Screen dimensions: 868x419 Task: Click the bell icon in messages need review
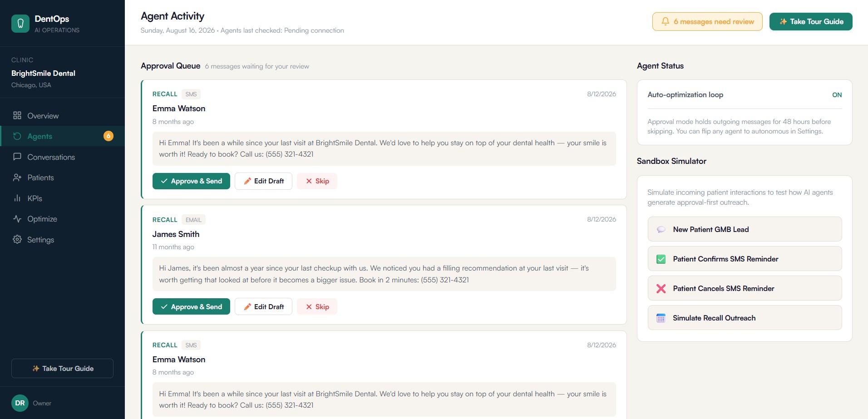tap(665, 21)
